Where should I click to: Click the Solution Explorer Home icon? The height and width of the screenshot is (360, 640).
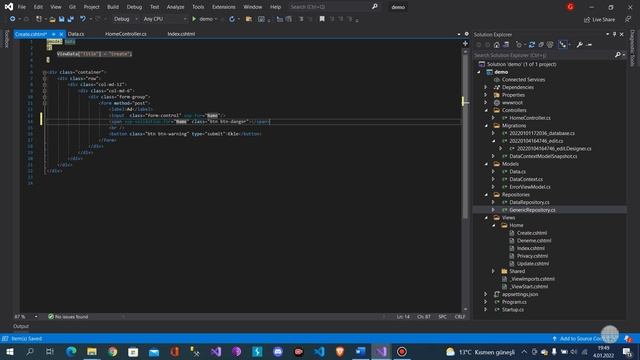tap(497, 45)
